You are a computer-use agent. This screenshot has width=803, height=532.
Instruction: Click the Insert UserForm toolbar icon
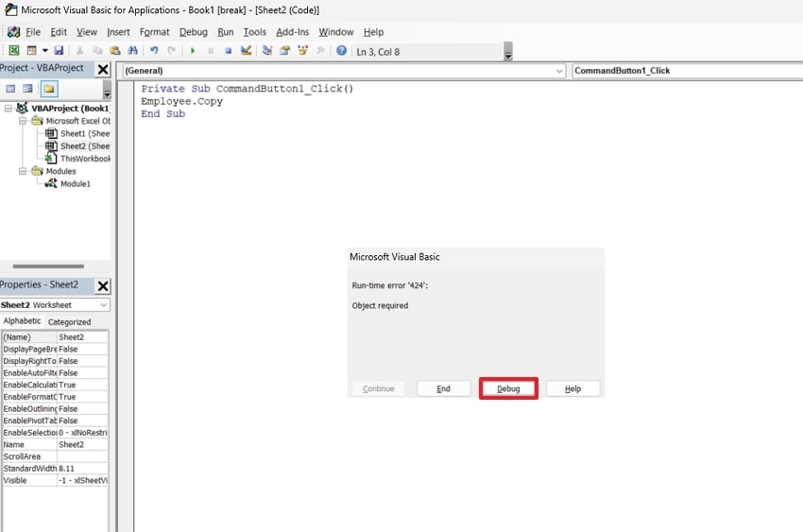click(x=32, y=51)
